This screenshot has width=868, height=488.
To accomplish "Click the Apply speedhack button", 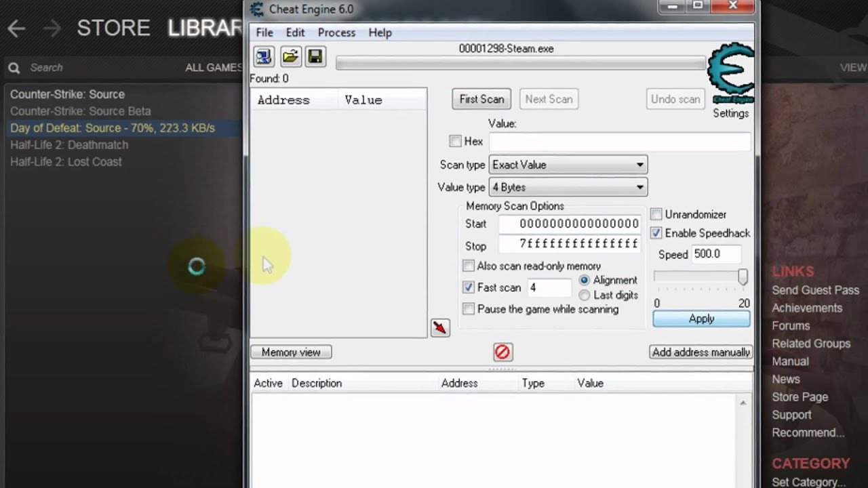I will pos(702,319).
